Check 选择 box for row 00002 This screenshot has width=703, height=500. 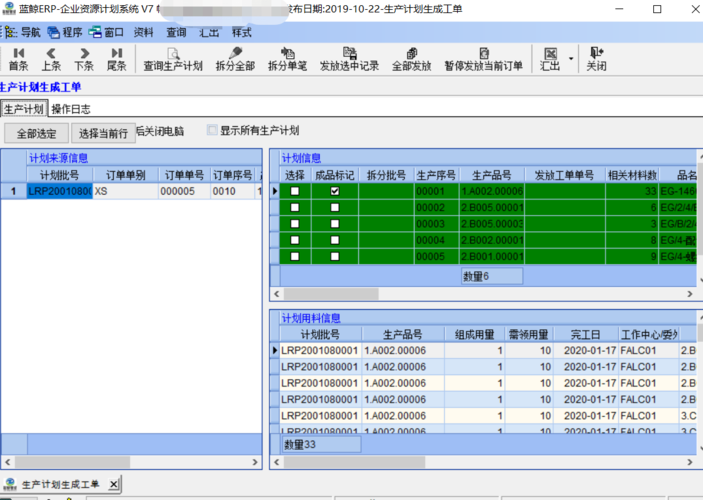(x=295, y=207)
